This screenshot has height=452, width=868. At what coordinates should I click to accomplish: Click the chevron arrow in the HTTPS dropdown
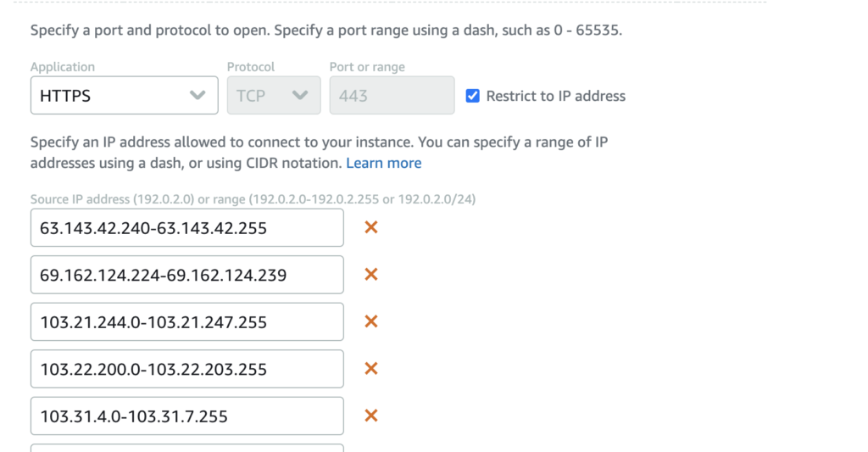pos(198,95)
